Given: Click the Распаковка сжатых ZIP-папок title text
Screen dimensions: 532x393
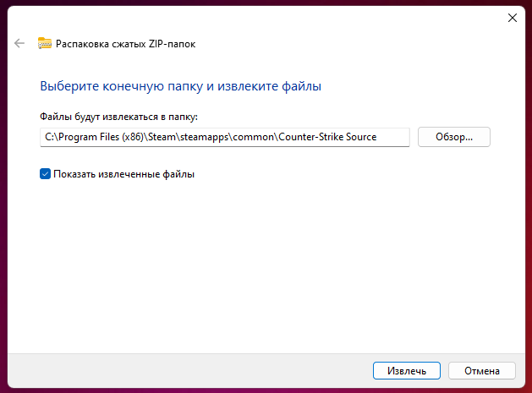Looking at the screenshot, I should point(125,44).
